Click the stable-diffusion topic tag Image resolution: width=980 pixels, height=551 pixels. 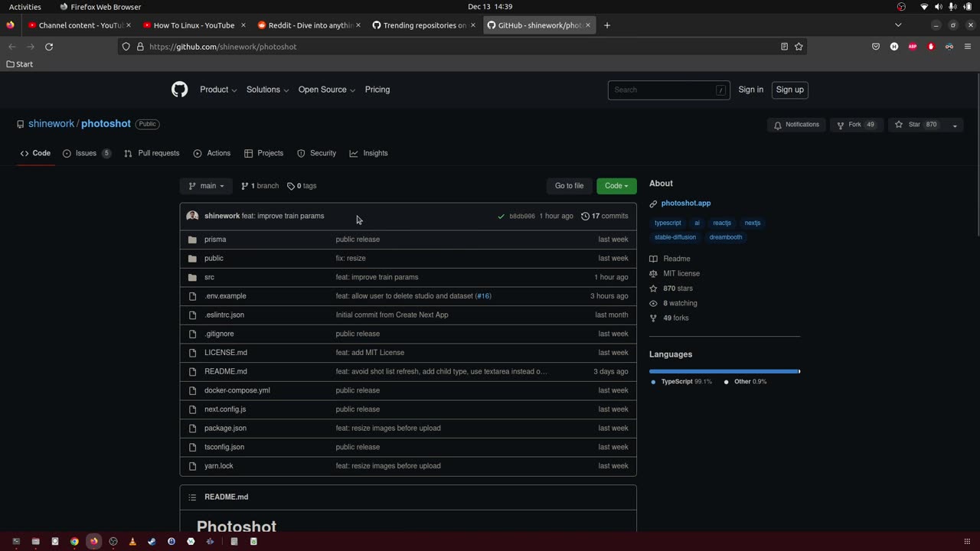click(675, 237)
